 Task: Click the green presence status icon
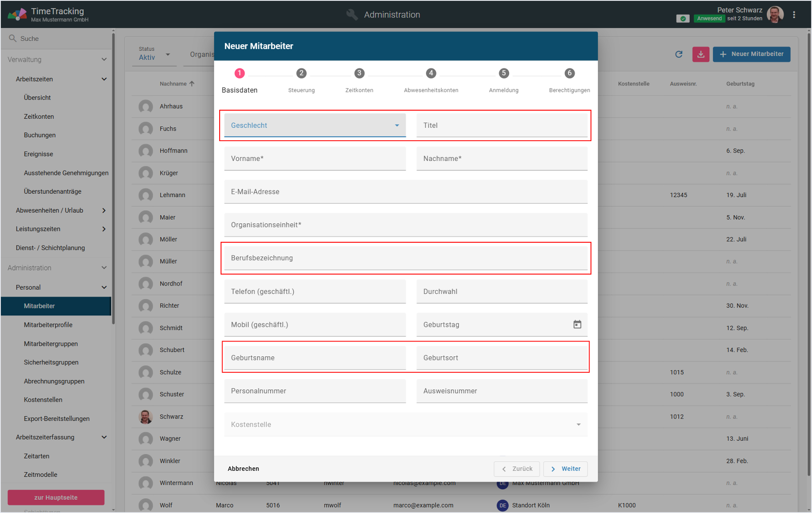683,19
